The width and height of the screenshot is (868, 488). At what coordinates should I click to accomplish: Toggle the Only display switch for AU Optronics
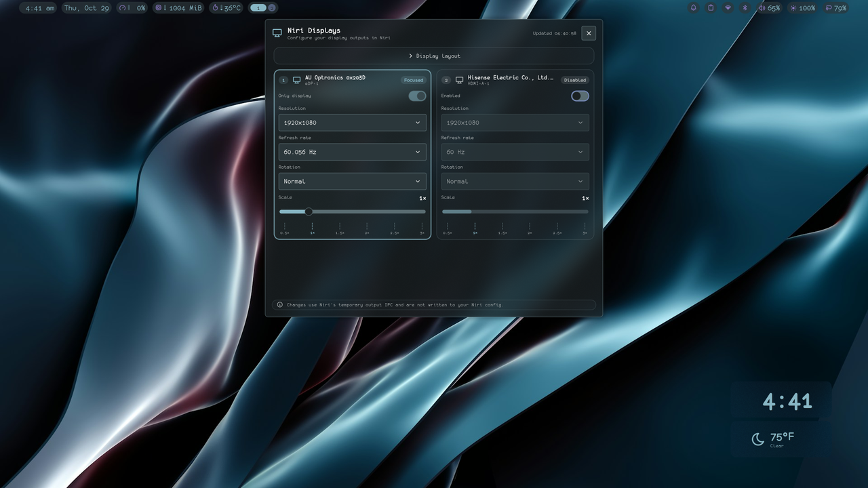[x=417, y=96]
